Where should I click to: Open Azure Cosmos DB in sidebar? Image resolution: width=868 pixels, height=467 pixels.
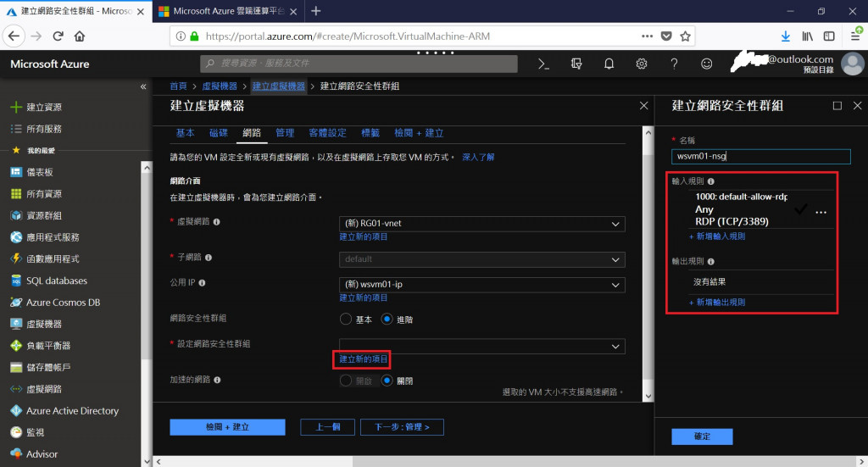pos(63,302)
